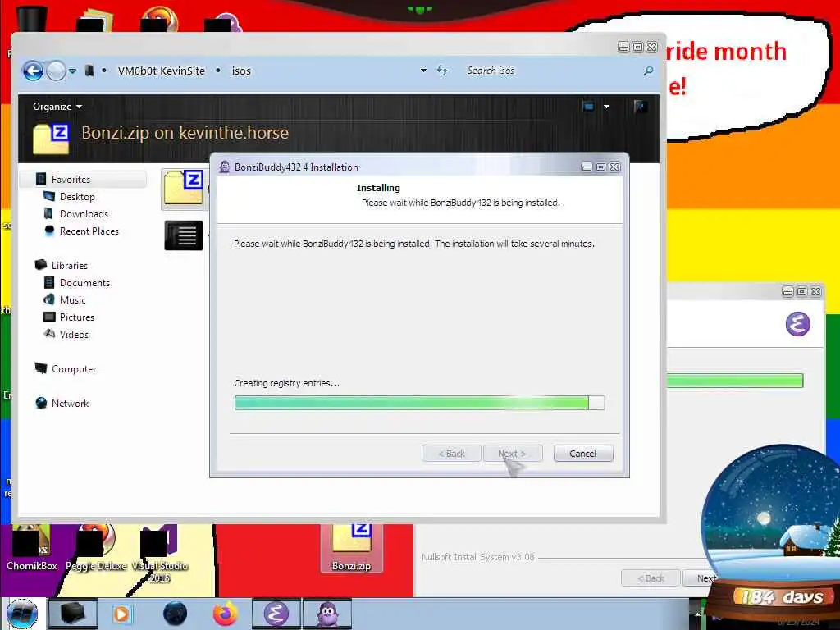Open the Visual Studio 2015 desktop shortcut

click(x=160, y=555)
